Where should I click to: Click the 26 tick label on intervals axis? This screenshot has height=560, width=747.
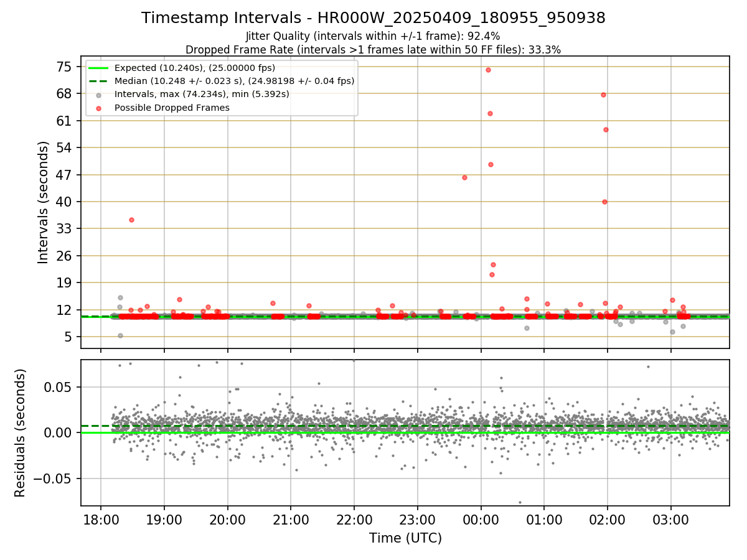(65, 256)
